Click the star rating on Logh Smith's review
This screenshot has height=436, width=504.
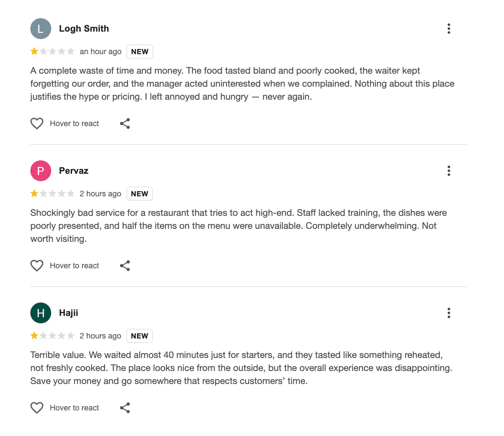click(x=52, y=52)
